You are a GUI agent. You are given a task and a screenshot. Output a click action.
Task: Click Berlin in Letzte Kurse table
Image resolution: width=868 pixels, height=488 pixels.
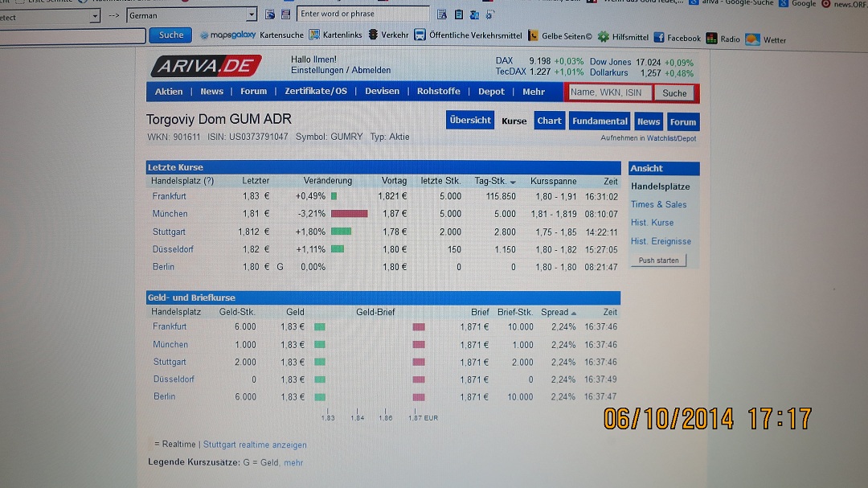[163, 266]
